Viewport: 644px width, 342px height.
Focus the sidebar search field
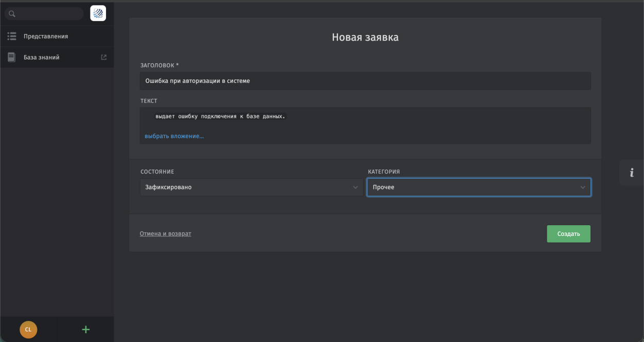pyautogui.click(x=44, y=13)
